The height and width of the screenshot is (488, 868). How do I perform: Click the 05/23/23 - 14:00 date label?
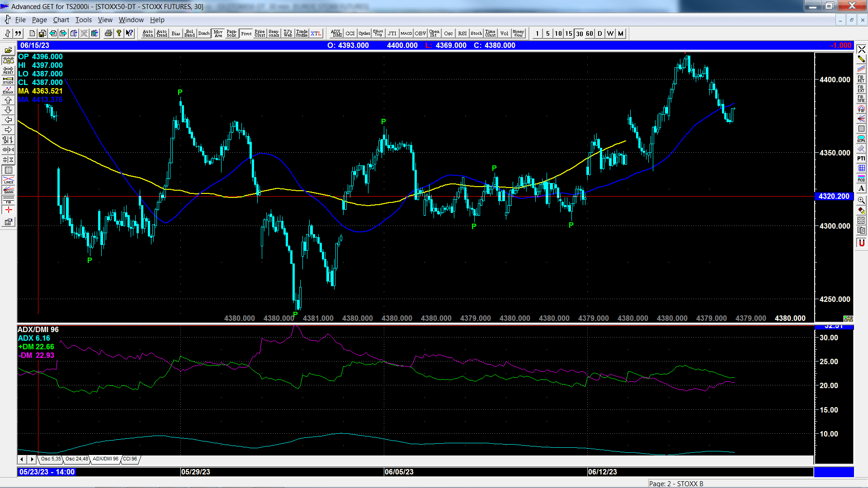tap(47, 472)
